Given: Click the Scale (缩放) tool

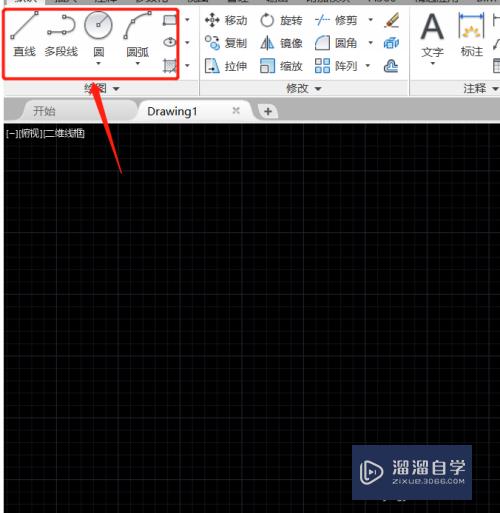Looking at the screenshot, I should 281,66.
